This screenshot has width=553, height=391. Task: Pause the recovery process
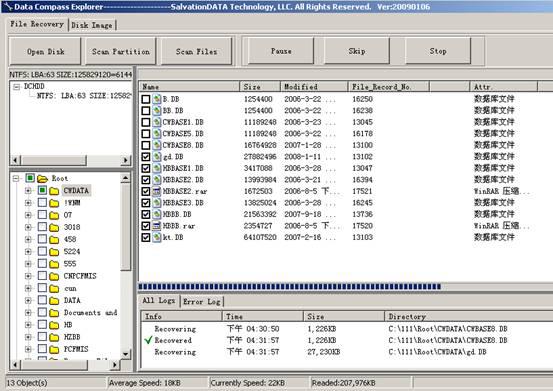click(x=281, y=51)
